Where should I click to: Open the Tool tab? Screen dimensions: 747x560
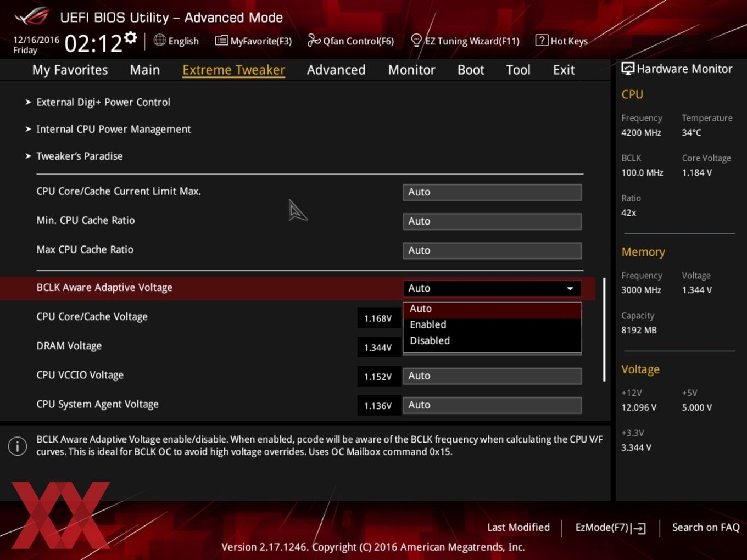coord(518,70)
